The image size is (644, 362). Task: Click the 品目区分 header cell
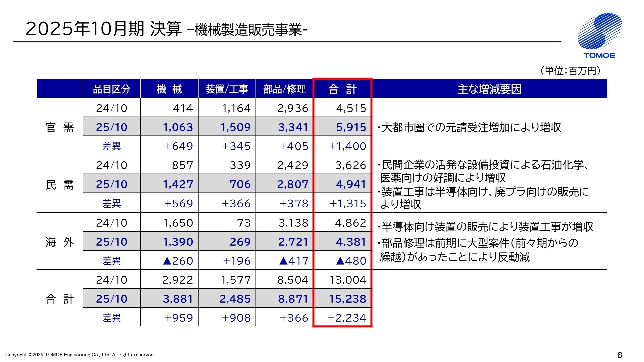(111, 89)
